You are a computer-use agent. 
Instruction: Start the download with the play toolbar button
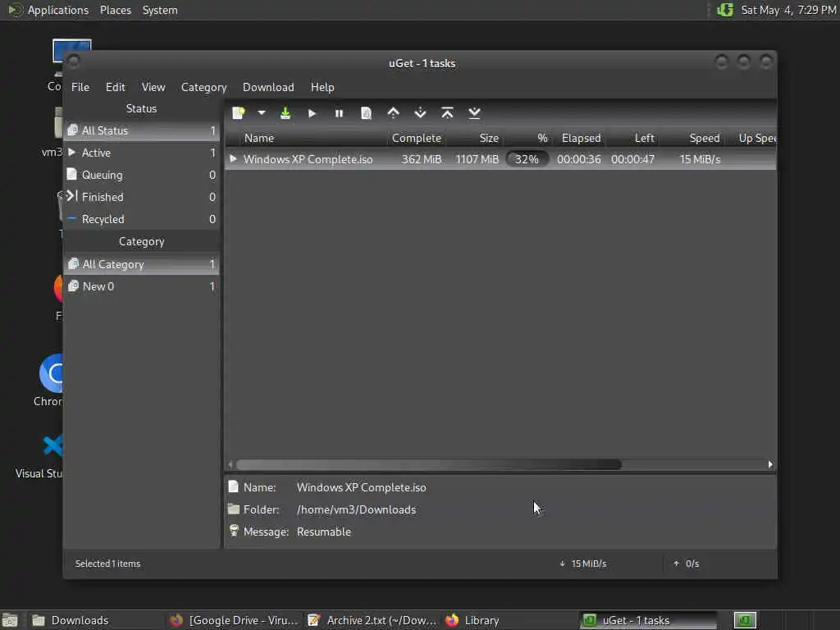coord(312,113)
